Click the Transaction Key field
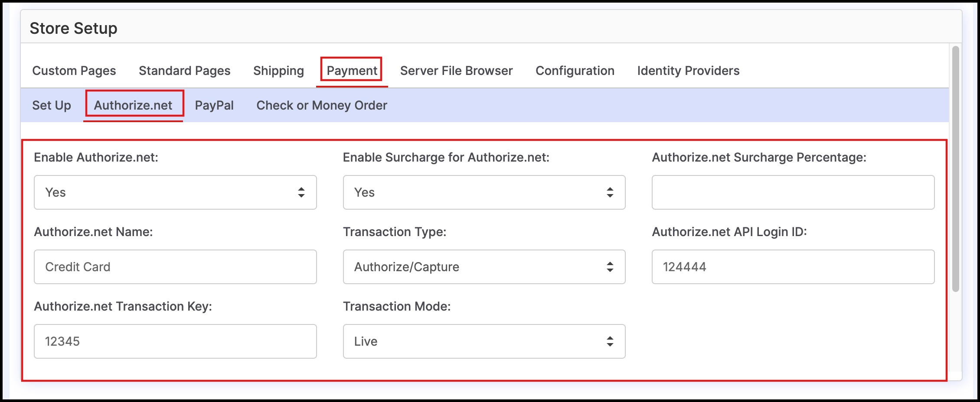This screenshot has width=980, height=402. (x=175, y=341)
